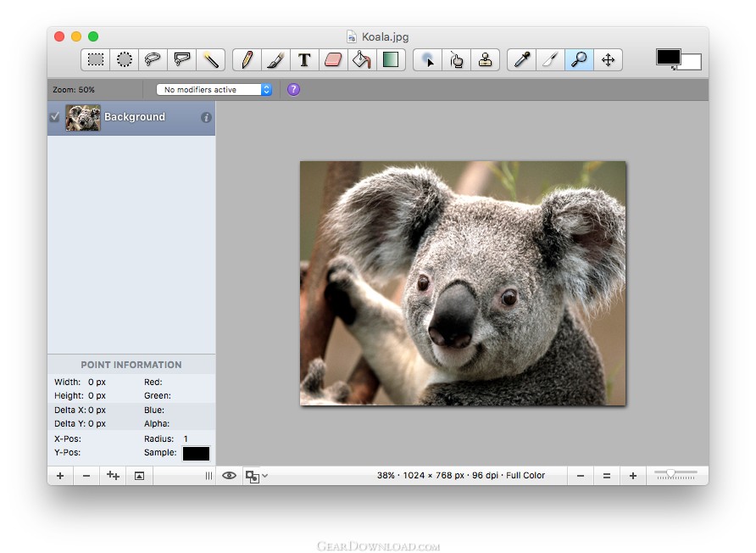Toggle the eye icon in status bar
756x553 pixels.
[229, 476]
